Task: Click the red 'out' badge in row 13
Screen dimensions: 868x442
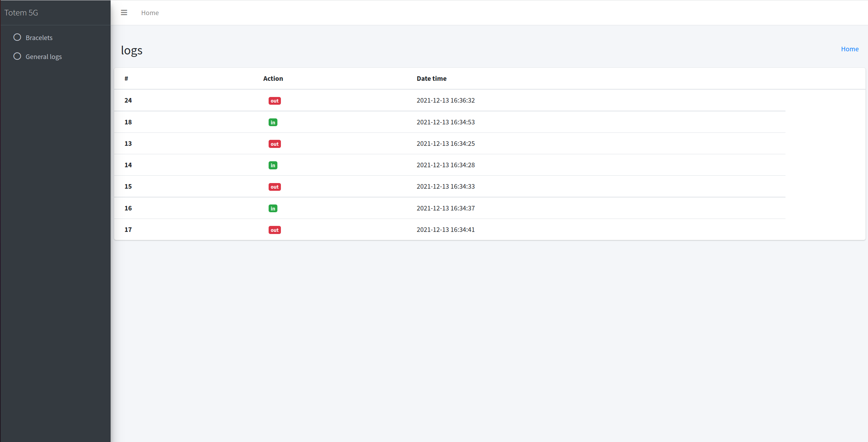Action: point(274,144)
